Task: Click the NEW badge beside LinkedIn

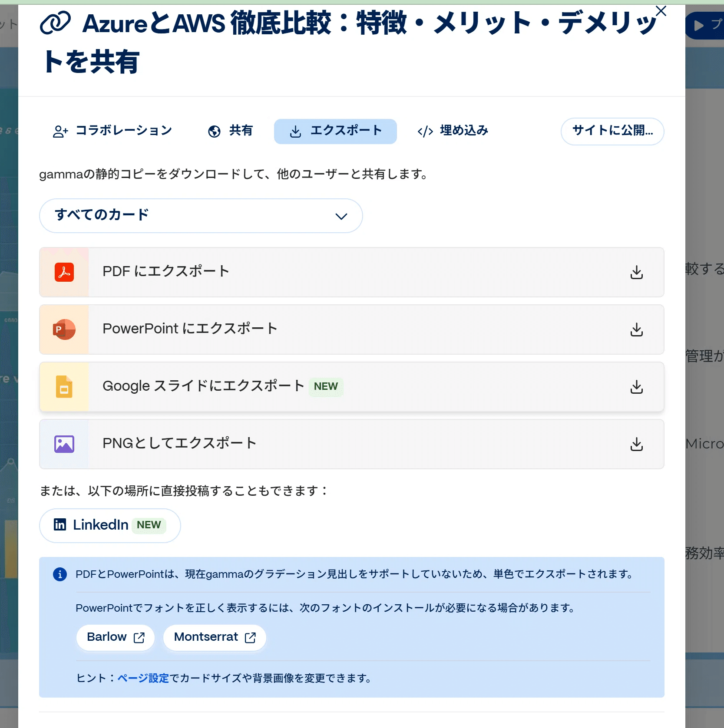Action: [x=149, y=525]
